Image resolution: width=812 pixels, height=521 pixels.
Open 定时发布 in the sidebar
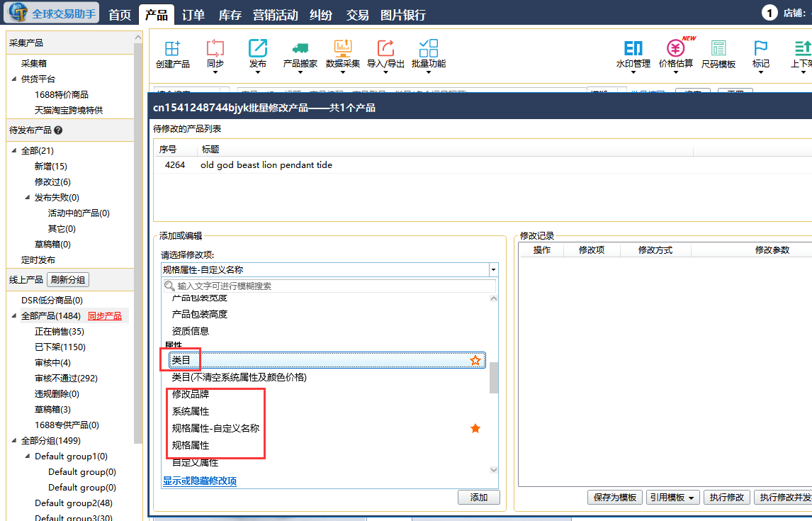(38, 260)
